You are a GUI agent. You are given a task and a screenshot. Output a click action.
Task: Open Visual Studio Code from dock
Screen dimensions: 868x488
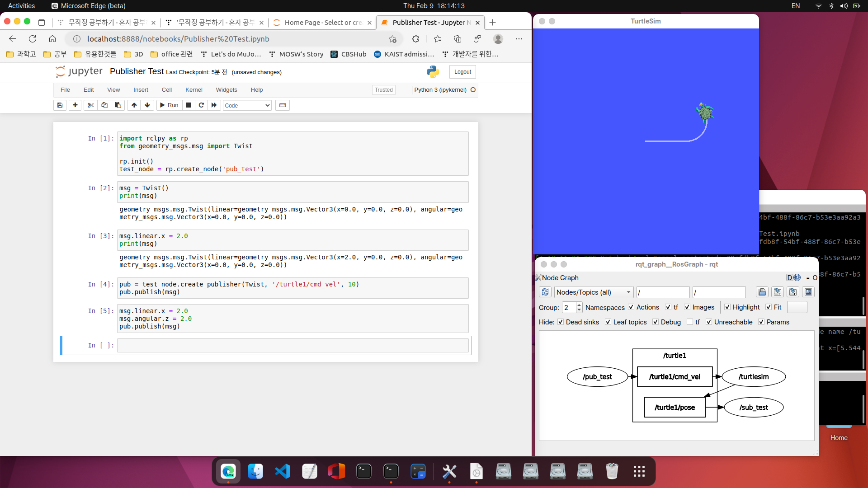tap(283, 472)
